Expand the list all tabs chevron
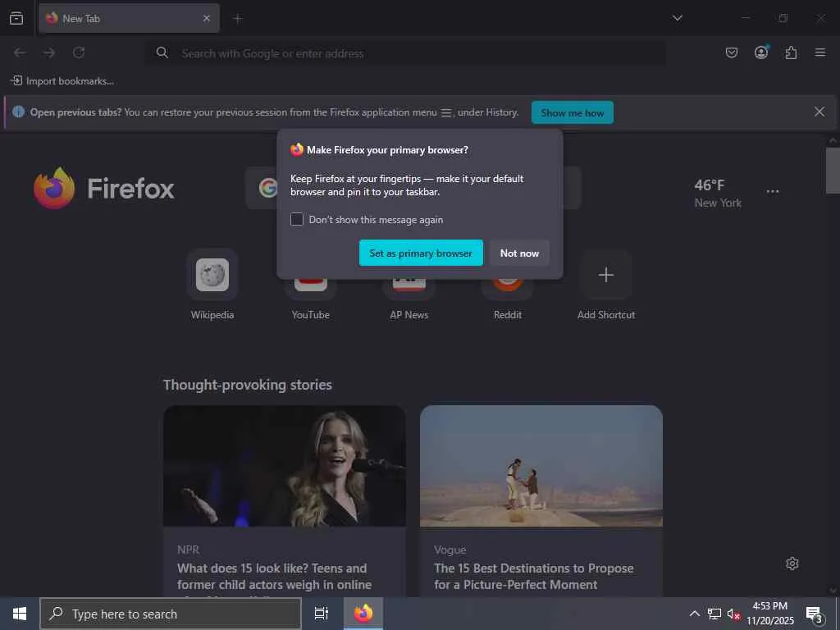The width and height of the screenshot is (840, 630). [678, 18]
